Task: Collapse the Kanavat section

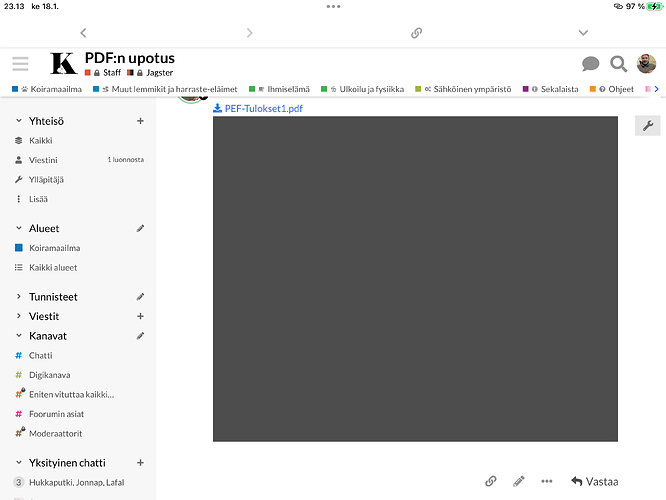Action: tap(19, 336)
